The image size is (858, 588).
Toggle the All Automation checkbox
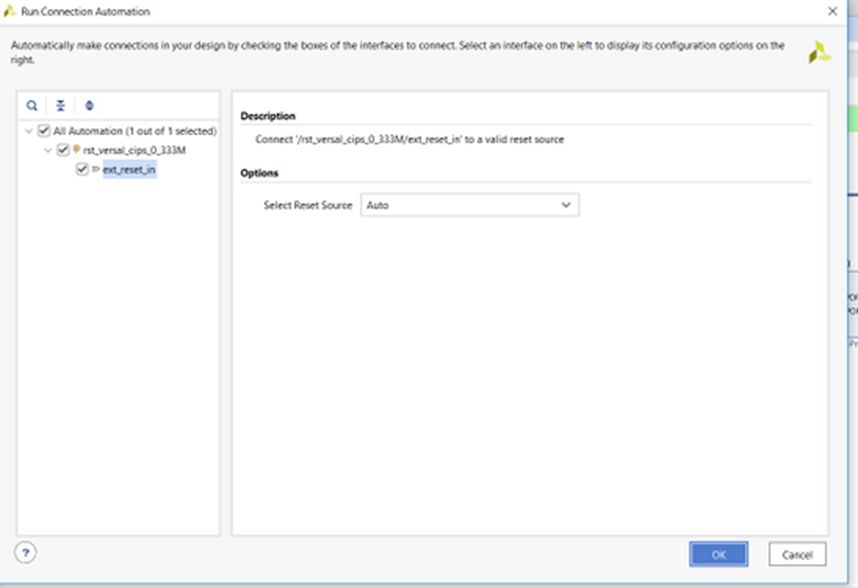point(44,131)
